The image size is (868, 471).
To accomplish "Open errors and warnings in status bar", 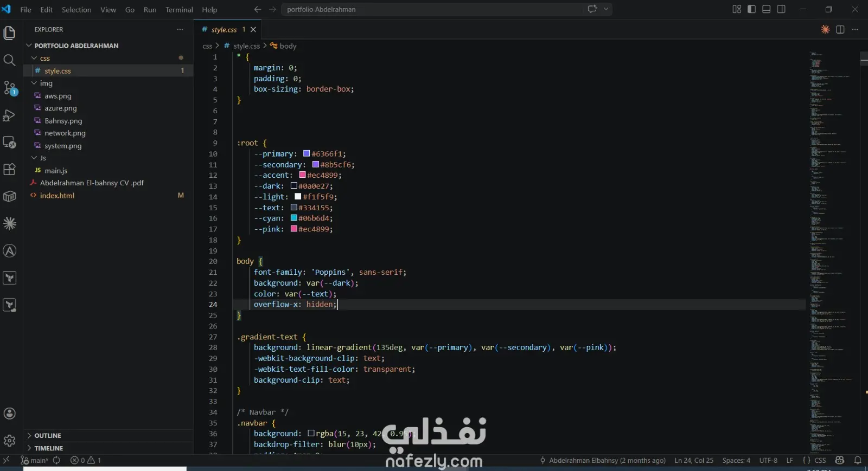I will 86,460.
